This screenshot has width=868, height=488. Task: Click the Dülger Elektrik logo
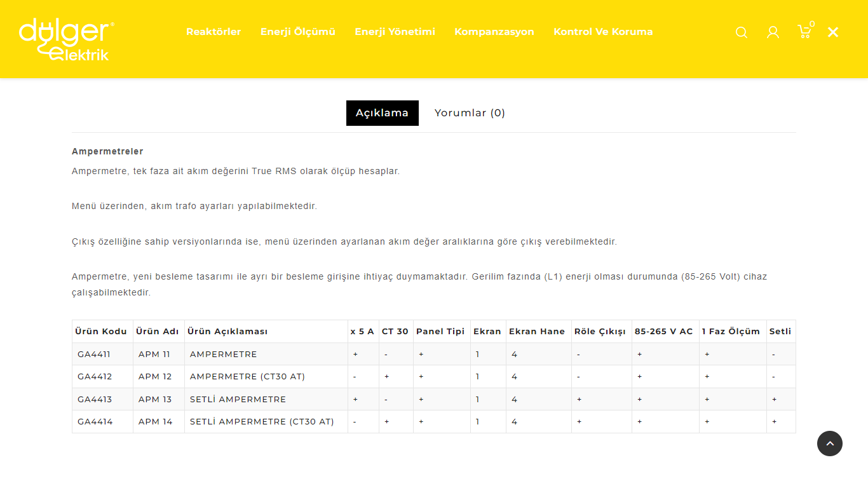[x=66, y=39]
